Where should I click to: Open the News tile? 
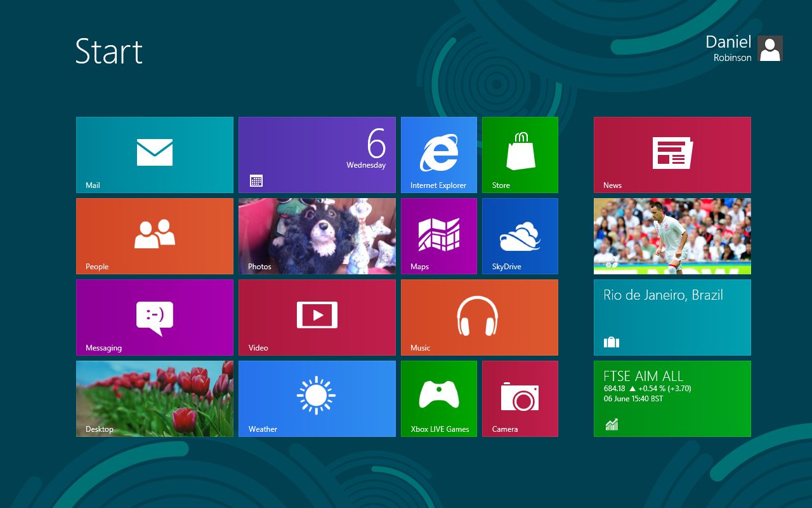click(x=672, y=155)
